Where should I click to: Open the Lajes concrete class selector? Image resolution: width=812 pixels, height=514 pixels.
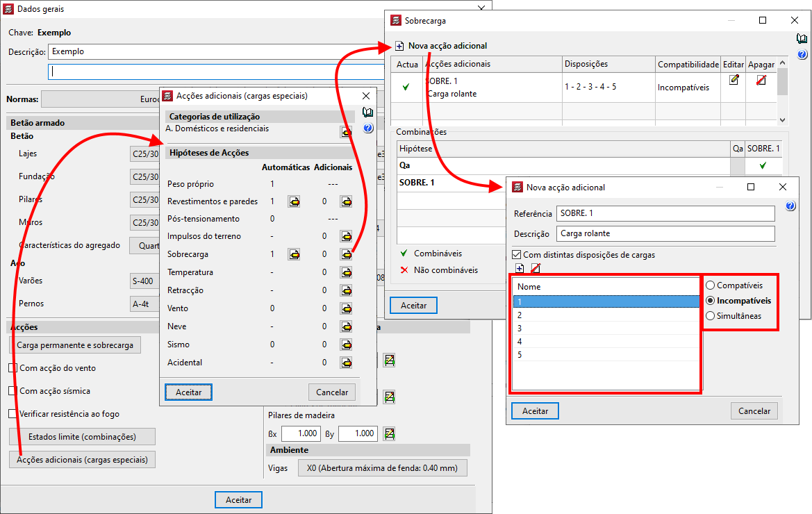(x=145, y=153)
